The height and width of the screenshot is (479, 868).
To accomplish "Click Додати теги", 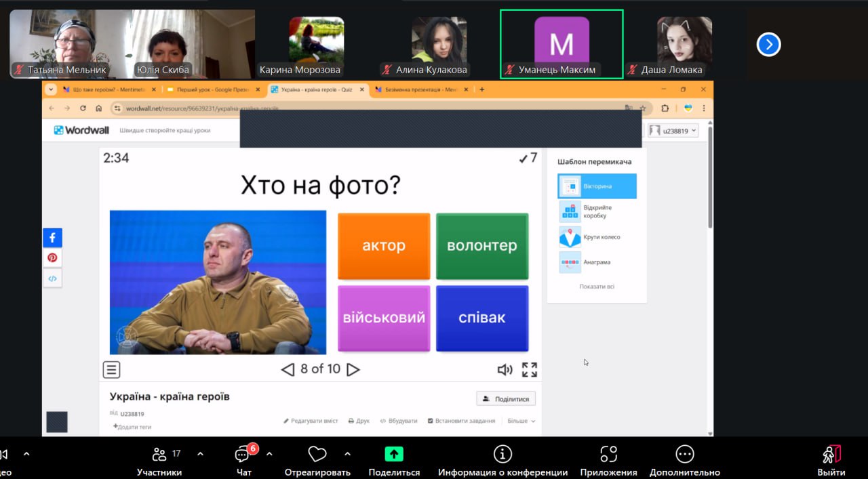I will click(132, 427).
